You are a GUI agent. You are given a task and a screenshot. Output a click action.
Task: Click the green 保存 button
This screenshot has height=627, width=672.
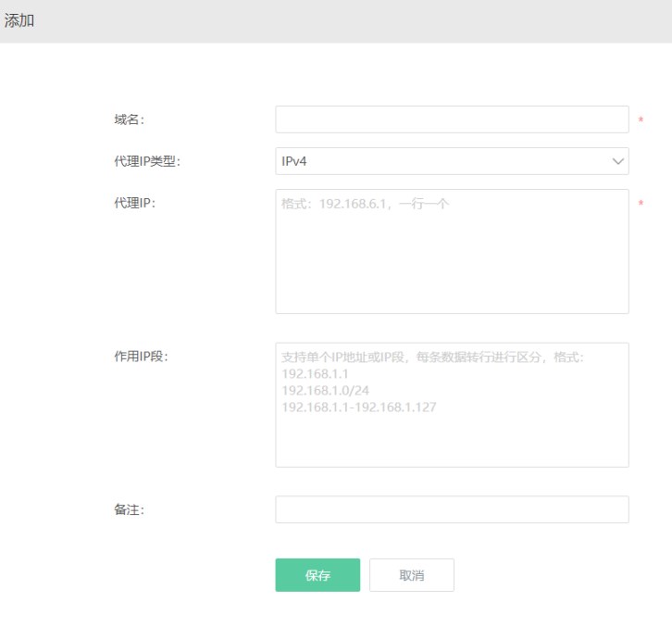point(317,575)
